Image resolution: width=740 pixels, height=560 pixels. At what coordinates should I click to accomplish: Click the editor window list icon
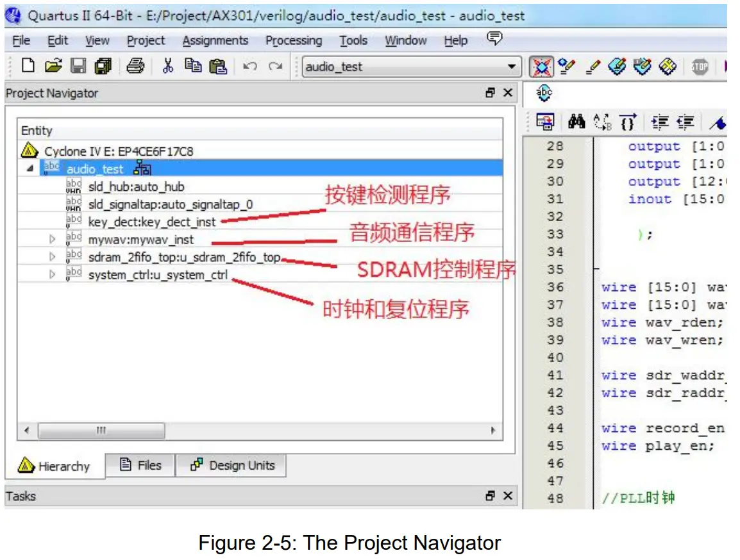point(545,122)
